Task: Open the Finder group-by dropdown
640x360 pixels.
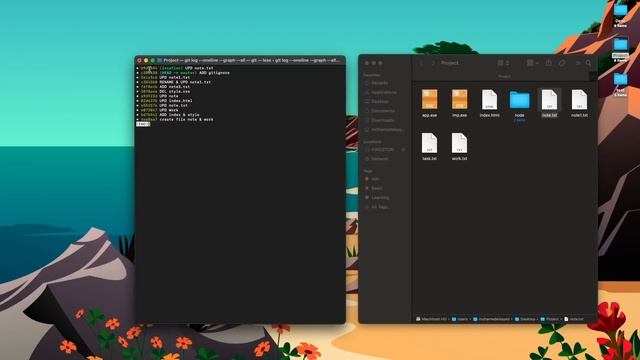Action: 532,63
